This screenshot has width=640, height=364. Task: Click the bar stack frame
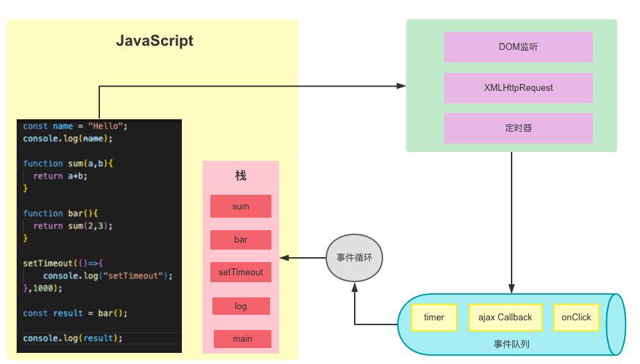click(241, 240)
